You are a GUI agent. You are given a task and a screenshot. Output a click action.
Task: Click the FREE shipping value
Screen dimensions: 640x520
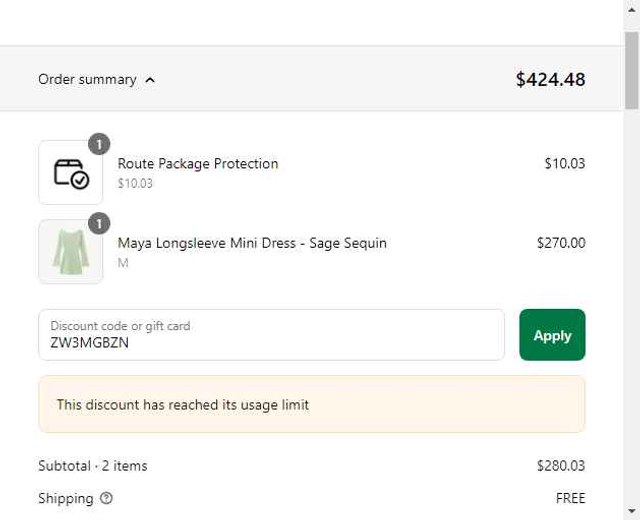click(x=571, y=498)
